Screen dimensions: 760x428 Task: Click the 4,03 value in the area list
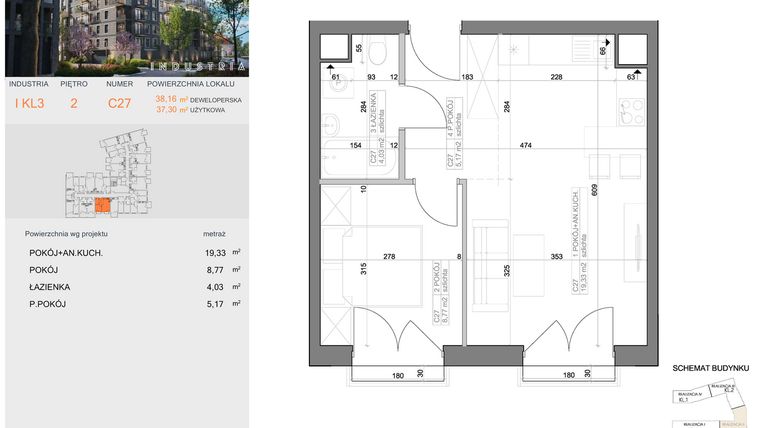pyautogui.click(x=215, y=287)
